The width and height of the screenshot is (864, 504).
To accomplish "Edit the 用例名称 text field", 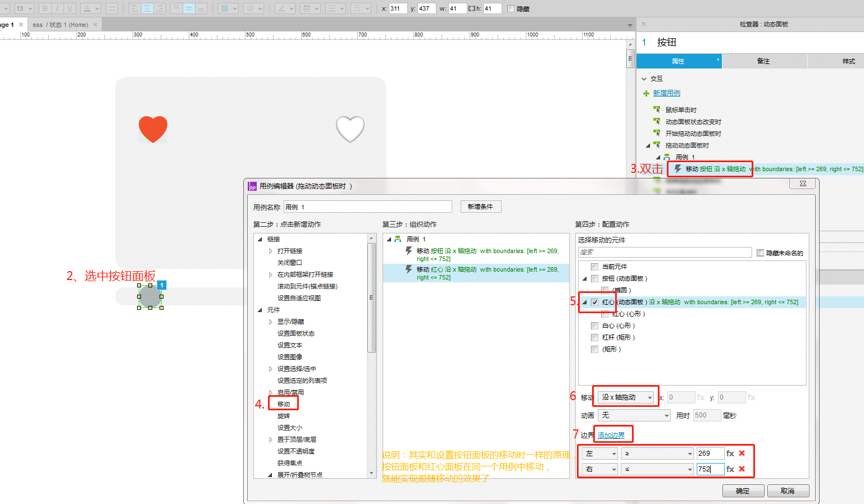I will 367,207.
